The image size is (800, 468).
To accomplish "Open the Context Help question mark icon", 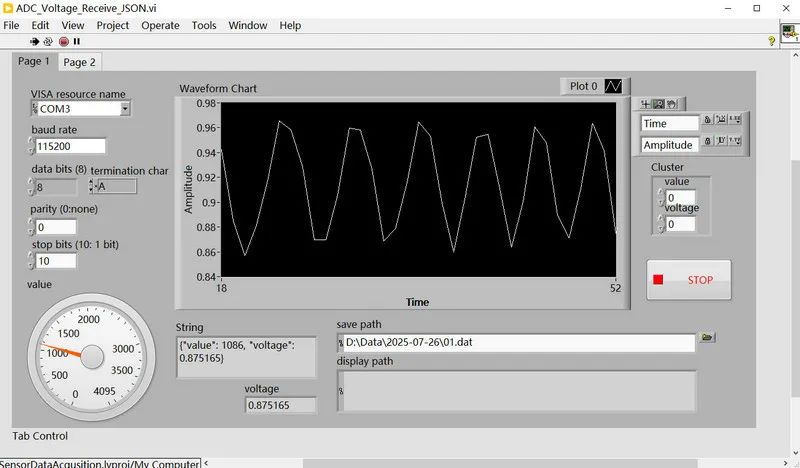I will (x=771, y=41).
